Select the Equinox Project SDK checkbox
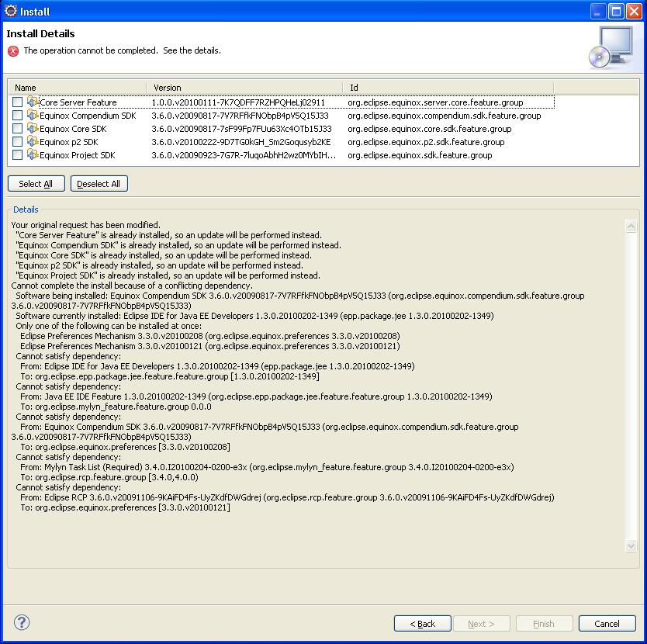 coord(17,155)
